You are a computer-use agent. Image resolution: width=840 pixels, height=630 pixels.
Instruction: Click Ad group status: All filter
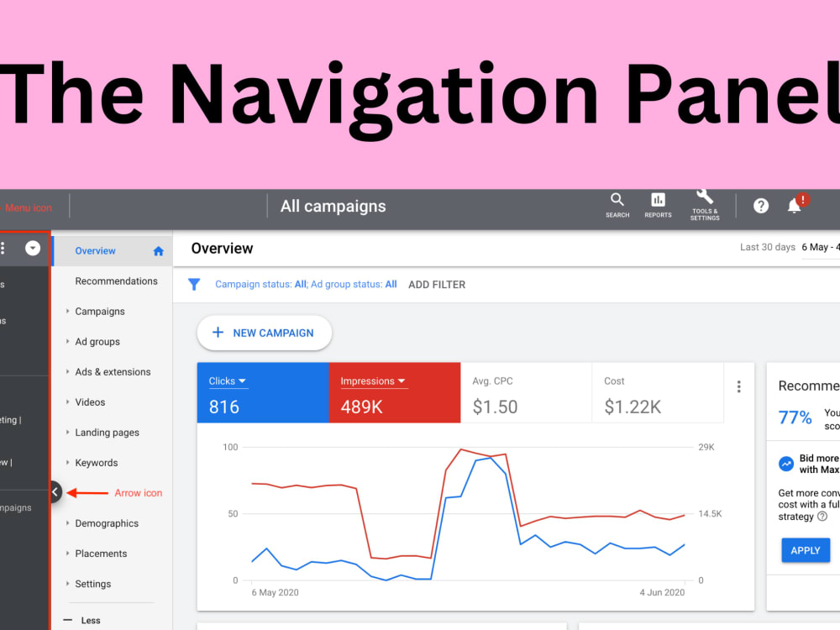pos(354,285)
